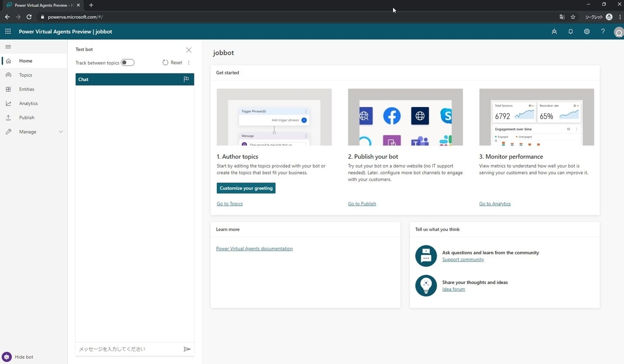
Task: Open Support community link
Action: click(x=463, y=259)
